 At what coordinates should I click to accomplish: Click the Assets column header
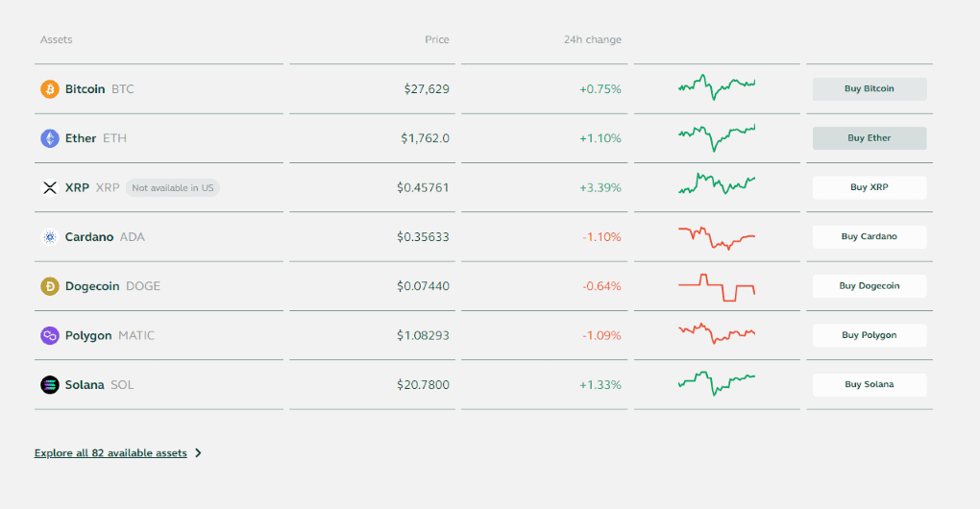coord(57,39)
